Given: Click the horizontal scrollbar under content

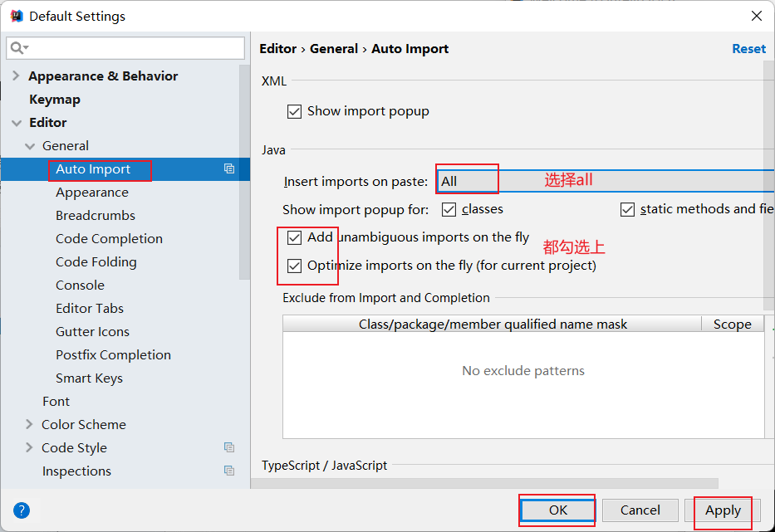Looking at the screenshot, I should [x=484, y=482].
